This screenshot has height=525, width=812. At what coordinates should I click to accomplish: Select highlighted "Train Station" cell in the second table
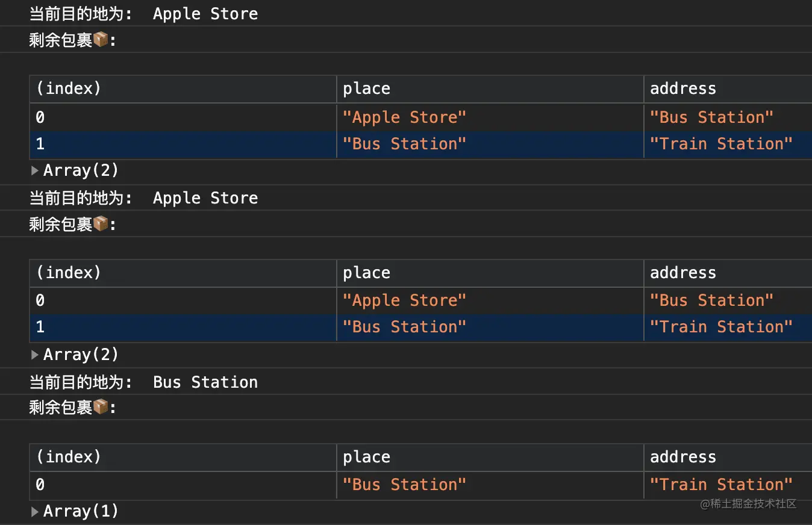coord(728,328)
